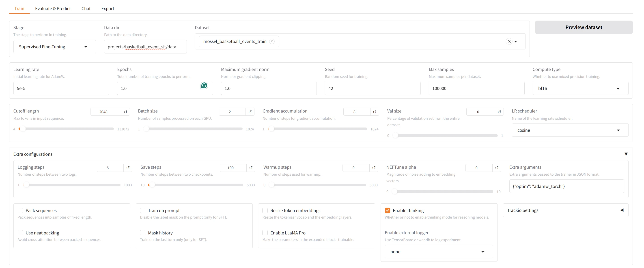Reset the Cutoff length value
Image resolution: width=644 pixels, height=268 pixels.
click(125, 112)
